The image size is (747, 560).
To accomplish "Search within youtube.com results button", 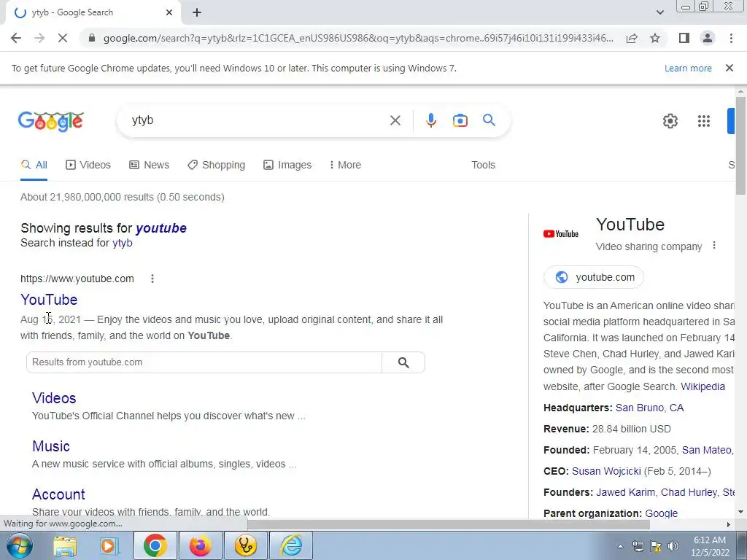I will tap(403, 362).
